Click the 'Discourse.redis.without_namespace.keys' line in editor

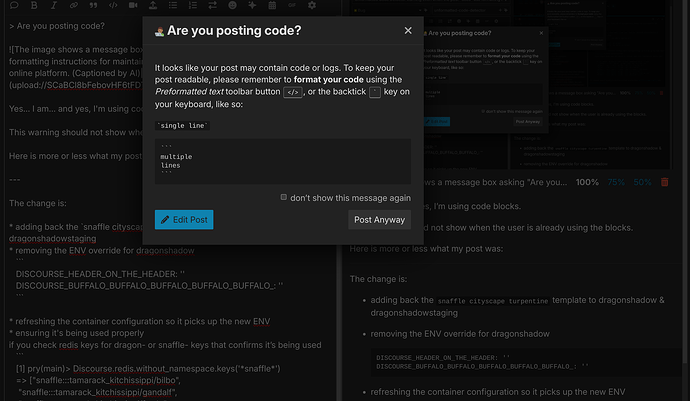tap(148, 368)
